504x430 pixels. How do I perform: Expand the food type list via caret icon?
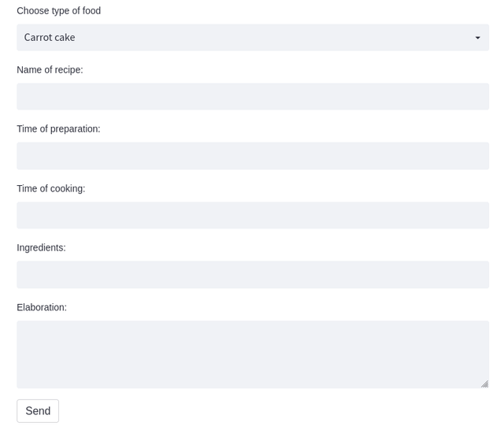pos(478,38)
